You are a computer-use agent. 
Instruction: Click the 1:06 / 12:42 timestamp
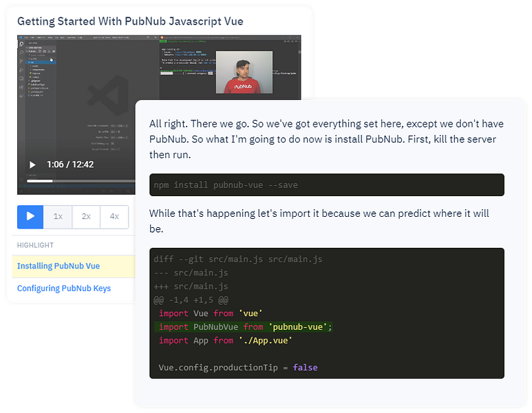(x=70, y=165)
